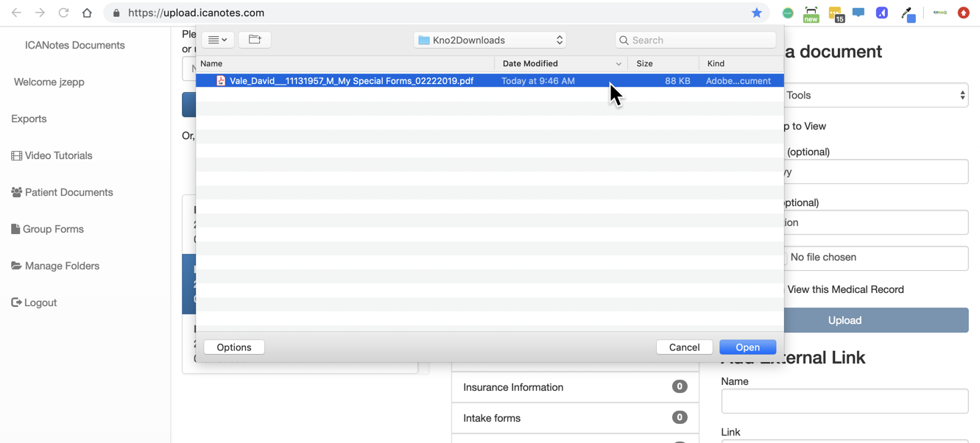Screen dimensions: 980x443
Task: Open Group Forms in sidebar
Action: (53, 229)
